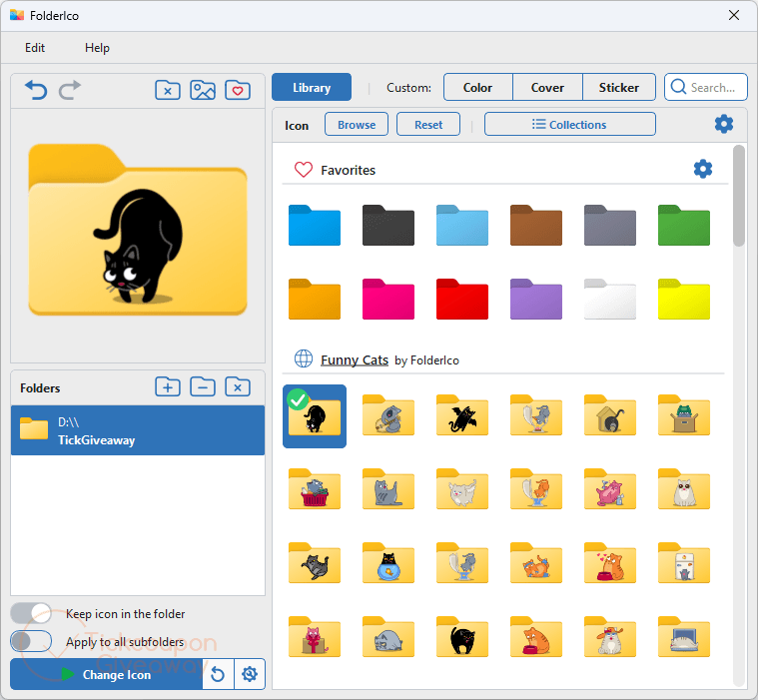Click the redo arrow icon
Viewport: 758px width, 700px height.
pos(70,90)
